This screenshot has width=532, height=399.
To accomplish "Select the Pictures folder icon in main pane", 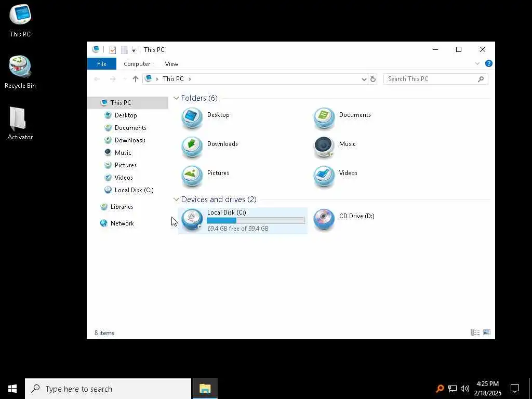I will pos(192,176).
